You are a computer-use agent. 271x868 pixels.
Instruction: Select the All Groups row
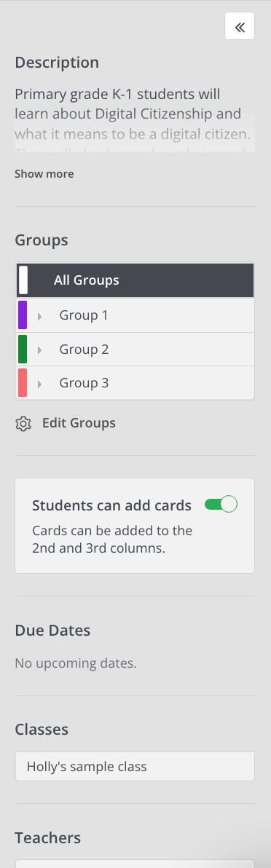click(x=135, y=280)
